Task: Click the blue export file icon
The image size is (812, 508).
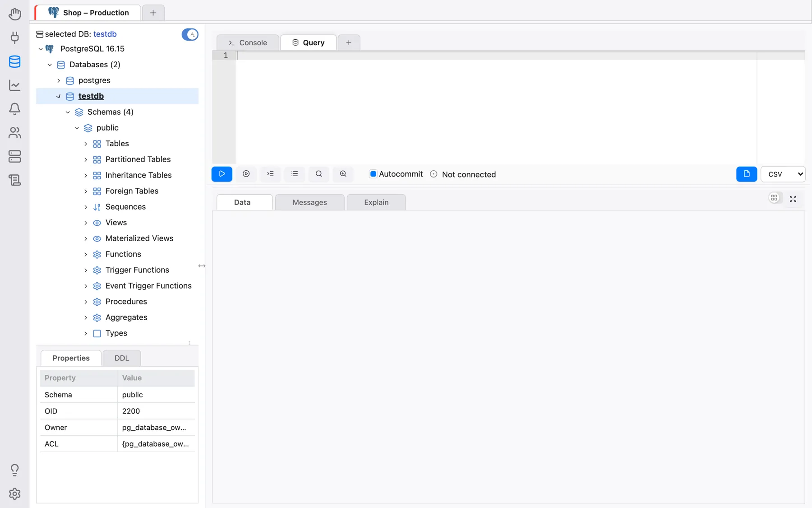Action: (x=747, y=174)
